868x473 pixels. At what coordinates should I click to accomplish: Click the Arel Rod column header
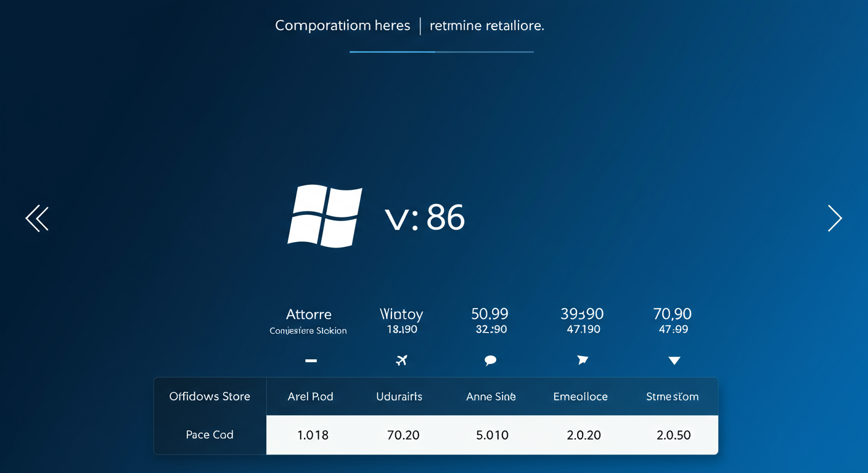coord(311,397)
